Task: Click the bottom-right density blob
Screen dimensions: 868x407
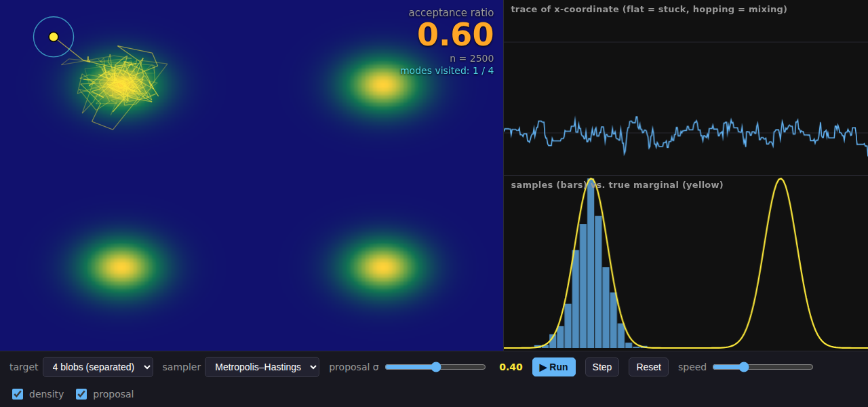Action: coord(382,267)
